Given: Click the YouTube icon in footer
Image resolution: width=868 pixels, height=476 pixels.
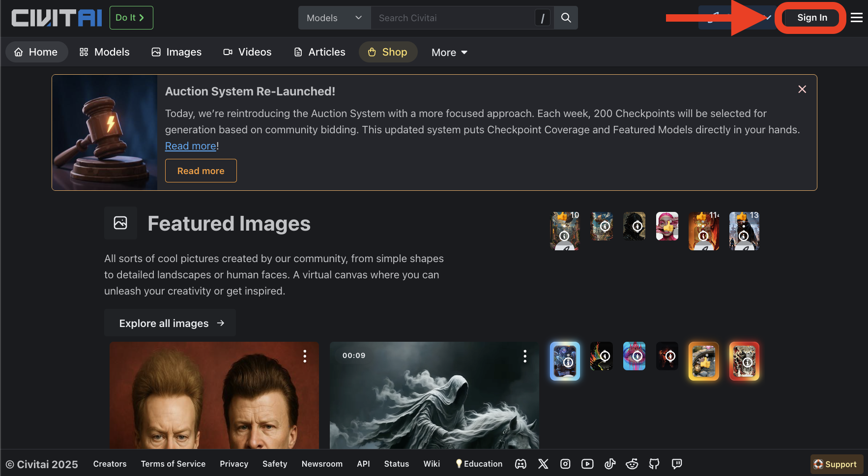Looking at the screenshot, I should coord(587,464).
